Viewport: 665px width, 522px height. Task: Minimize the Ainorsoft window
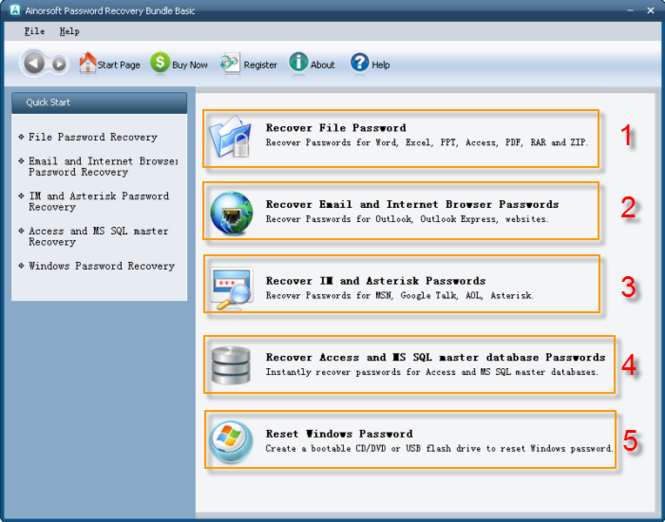coord(631,10)
